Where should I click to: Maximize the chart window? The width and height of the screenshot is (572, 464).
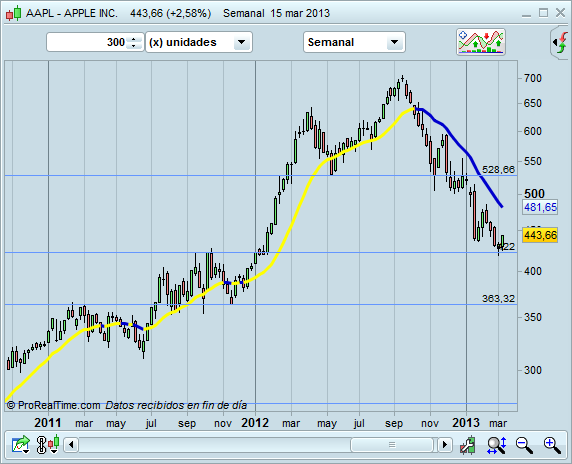point(544,13)
